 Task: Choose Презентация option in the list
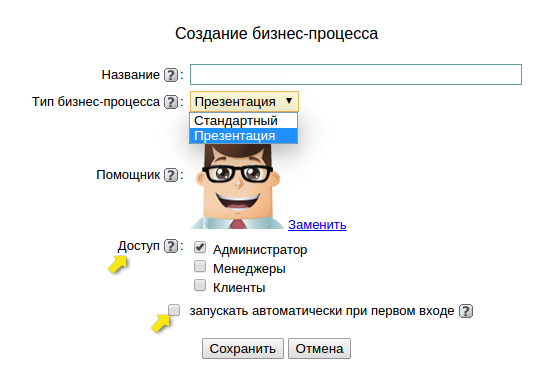(x=243, y=136)
